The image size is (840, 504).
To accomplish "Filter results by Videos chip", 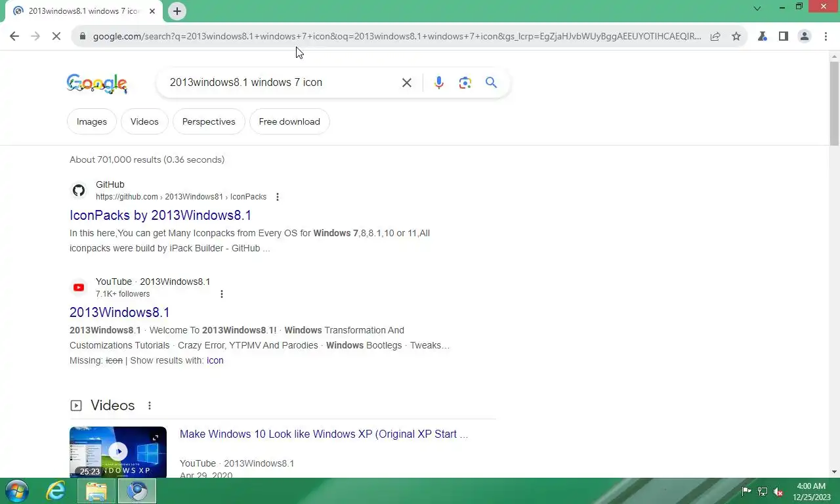I will 144,121.
